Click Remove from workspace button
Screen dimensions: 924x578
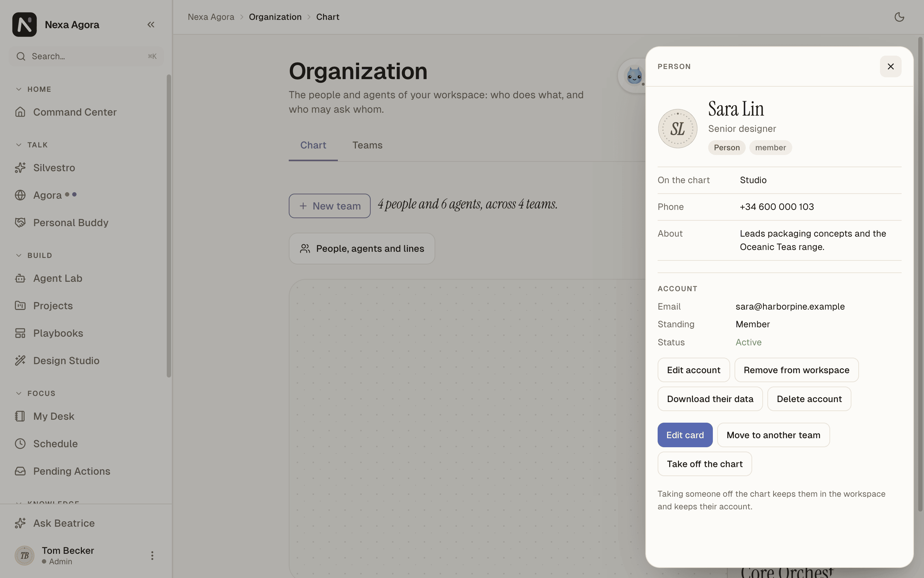[797, 370]
